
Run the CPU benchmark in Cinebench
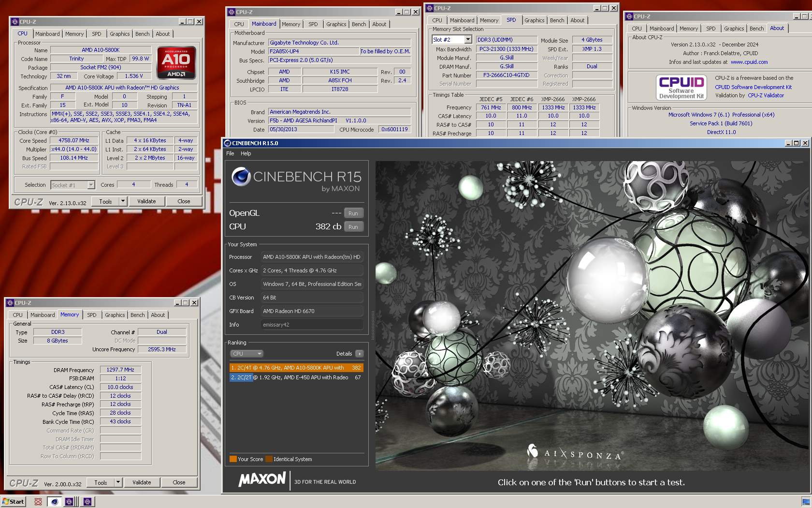[x=353, y=227]
